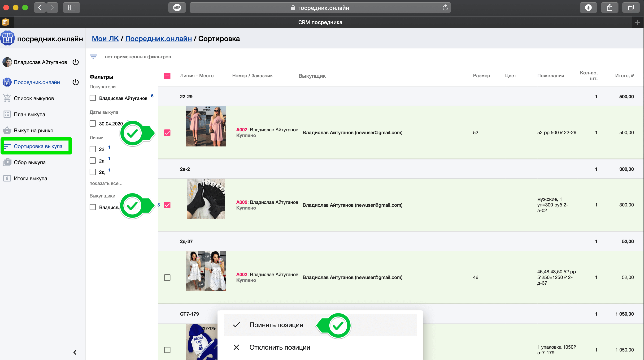The height and width of the screenshot is (360, 644).
Task: Open Мои ЛК breadcrumb link
Action: (x=105, y=39)
